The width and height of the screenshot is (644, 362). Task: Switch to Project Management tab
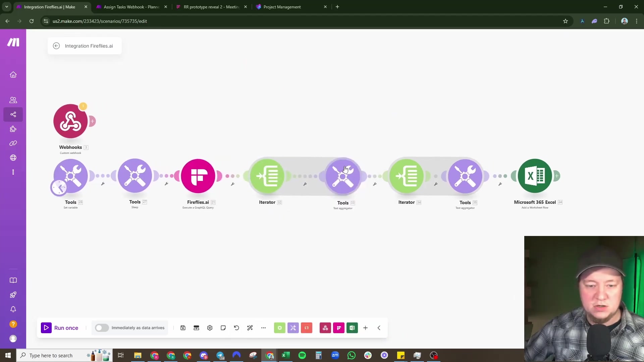[x=291, y=7]
